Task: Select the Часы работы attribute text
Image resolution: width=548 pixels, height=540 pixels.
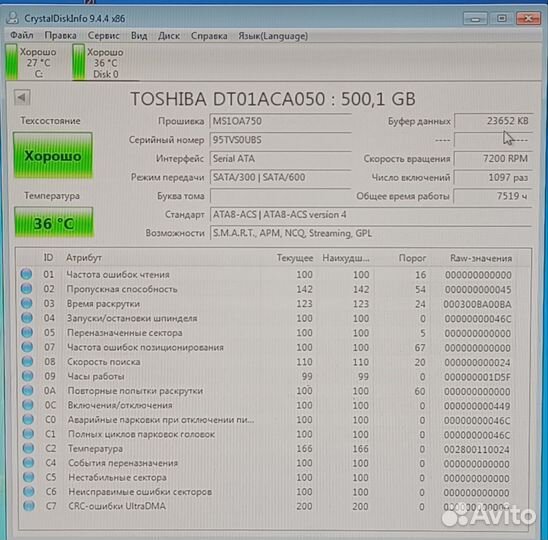Action: pyautogui.click(x=96, y=376)
